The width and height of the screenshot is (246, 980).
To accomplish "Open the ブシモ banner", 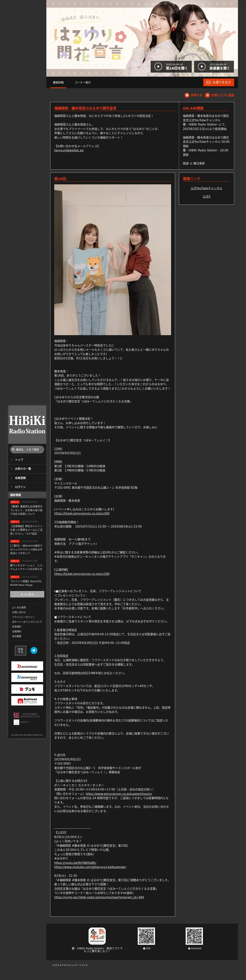I will tap(27, 689).
